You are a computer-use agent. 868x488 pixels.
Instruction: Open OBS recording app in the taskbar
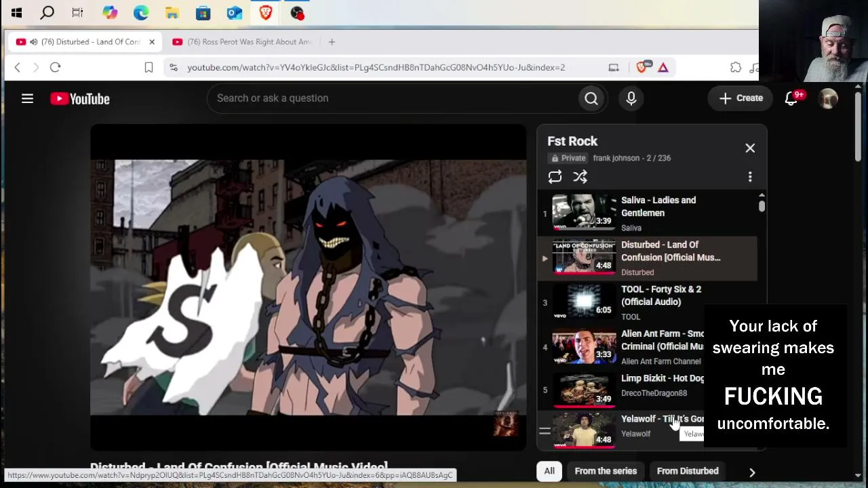tap(296, 12)
